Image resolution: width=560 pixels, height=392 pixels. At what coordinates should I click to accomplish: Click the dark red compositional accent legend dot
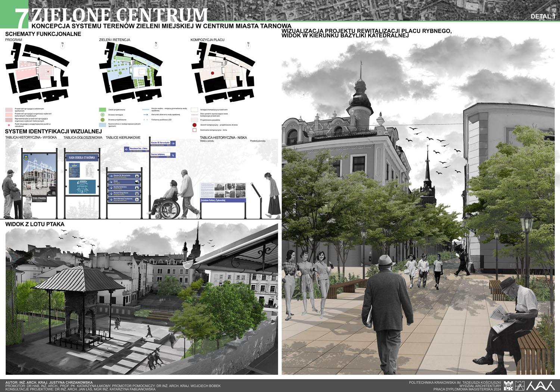point(194,125)
